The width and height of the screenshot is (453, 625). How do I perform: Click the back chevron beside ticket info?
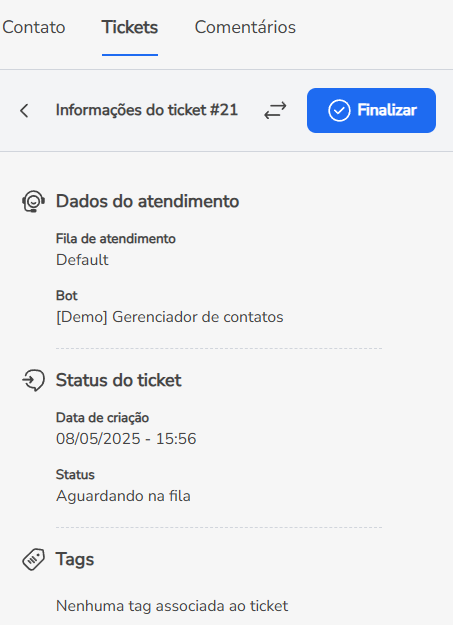tap(24, 110)
